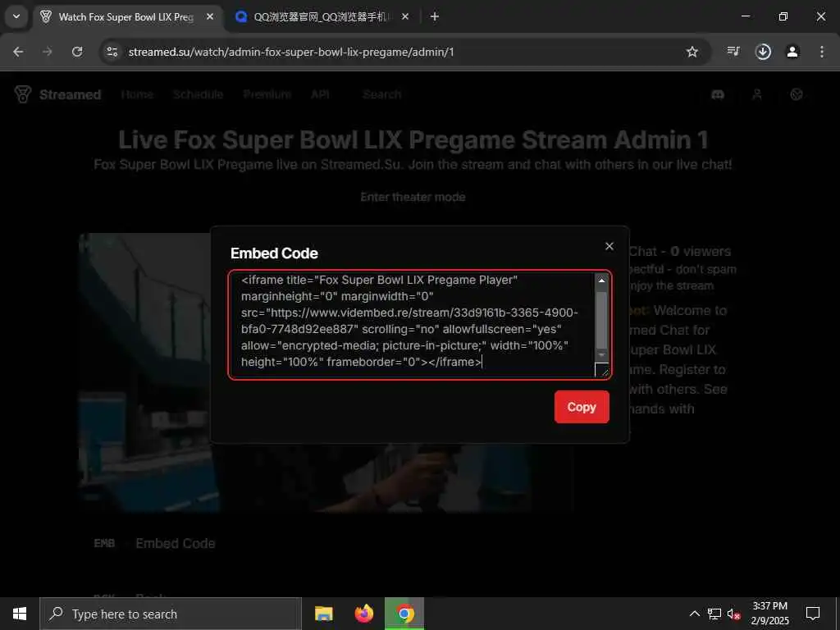Viewport: 840px width, 630px height.
Task: Go forward to next page
Action: (x=48, y=52)
